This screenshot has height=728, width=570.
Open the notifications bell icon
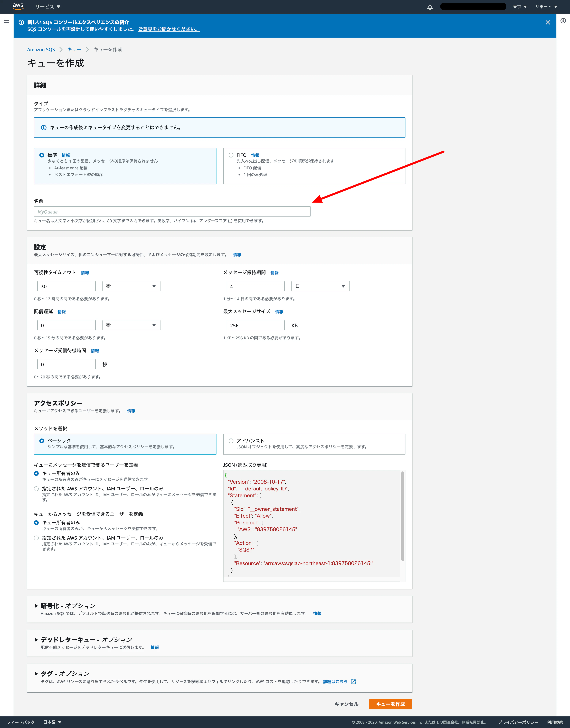coord(430,7)
